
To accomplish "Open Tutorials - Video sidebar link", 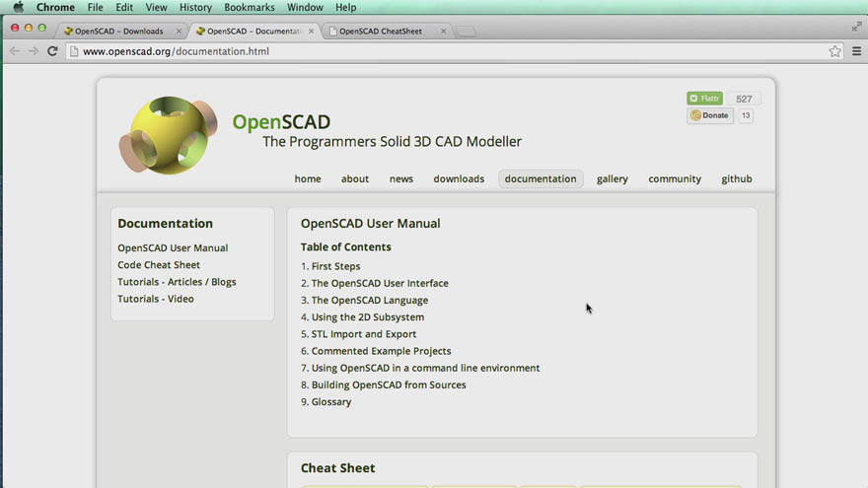I will point(156,299).
